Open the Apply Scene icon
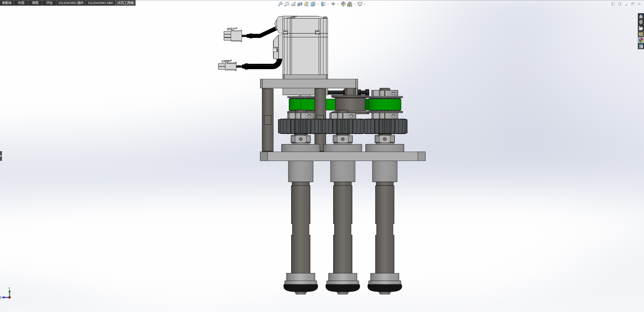The height and width of the screenshot is (312, 644). point(350,4)
